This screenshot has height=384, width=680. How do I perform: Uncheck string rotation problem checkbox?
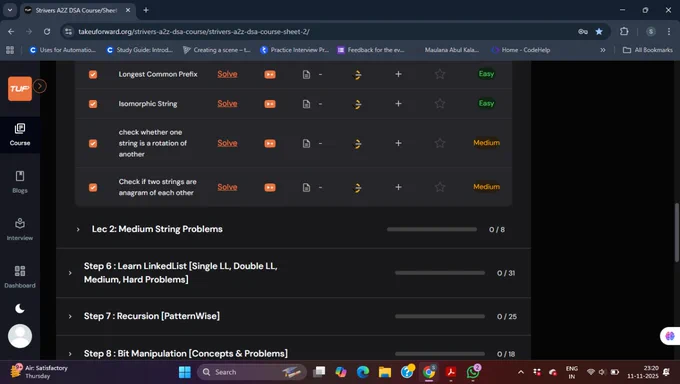[x=93, y=144]
